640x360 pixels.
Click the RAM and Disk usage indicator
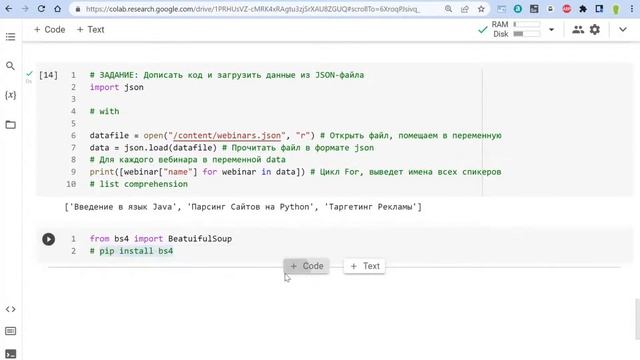(516, 29)
